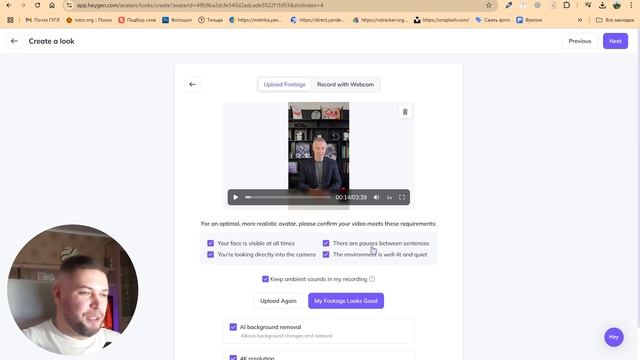Switch to the Record with Webcam tab
Screen dimensions: 640x360
[345, 84]
